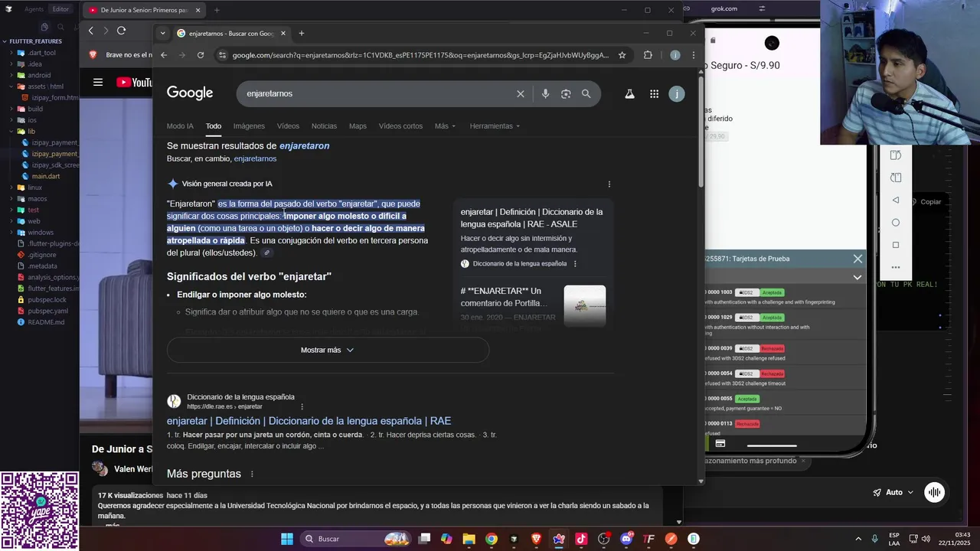Expand the Más search filter dropdown
Viewport: 980px width, 551px height.
445,126
